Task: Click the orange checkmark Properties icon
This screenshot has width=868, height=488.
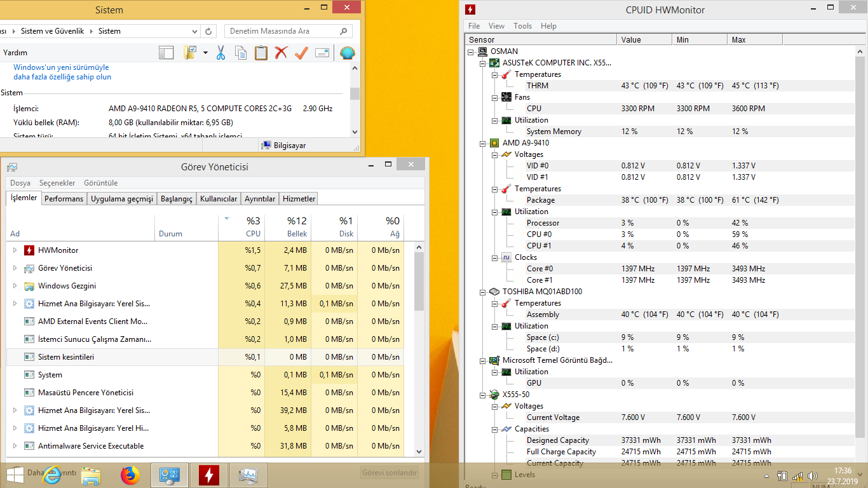Action: 301,53
